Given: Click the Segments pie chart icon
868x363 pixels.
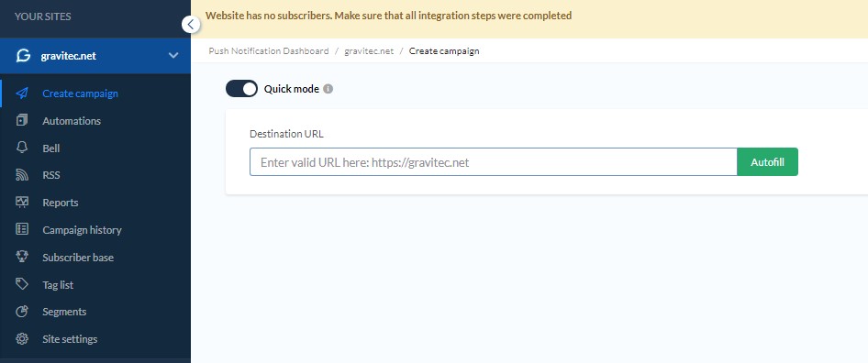Looking at the screenshot, I should click(x=22, y=312).
